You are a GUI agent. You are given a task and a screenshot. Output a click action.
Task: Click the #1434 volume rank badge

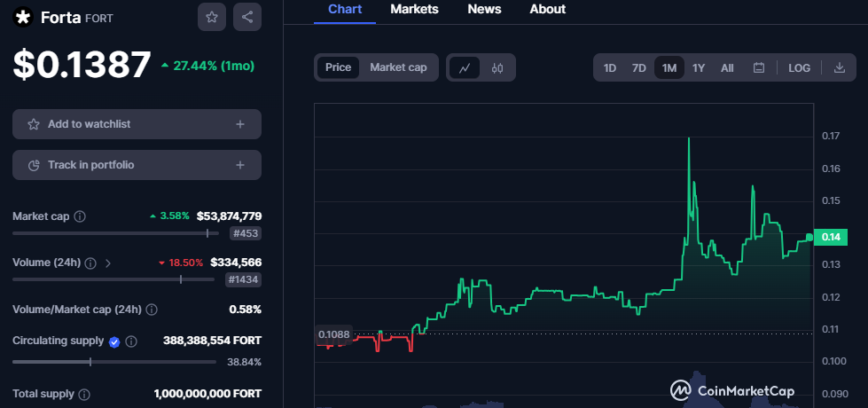(243, 280)
